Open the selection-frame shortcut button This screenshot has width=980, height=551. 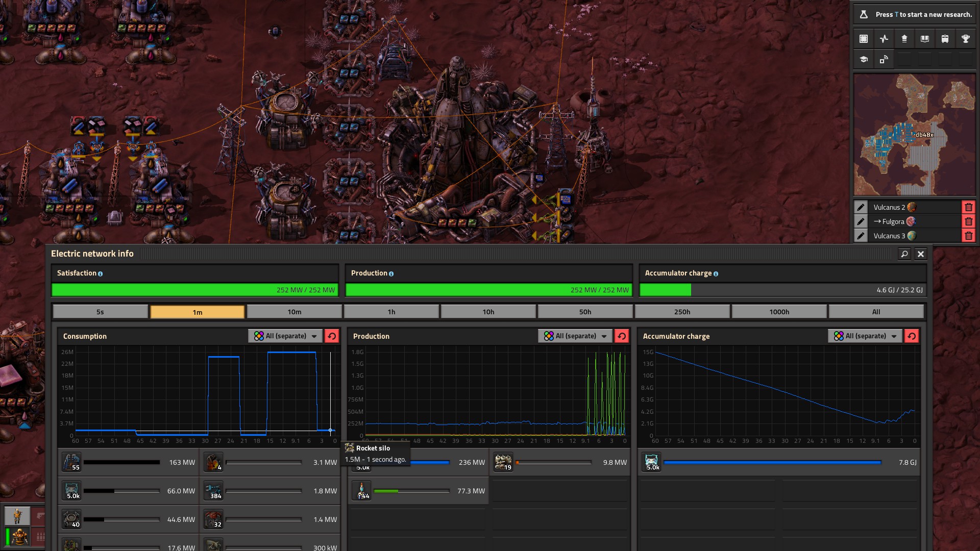(864, 39)
